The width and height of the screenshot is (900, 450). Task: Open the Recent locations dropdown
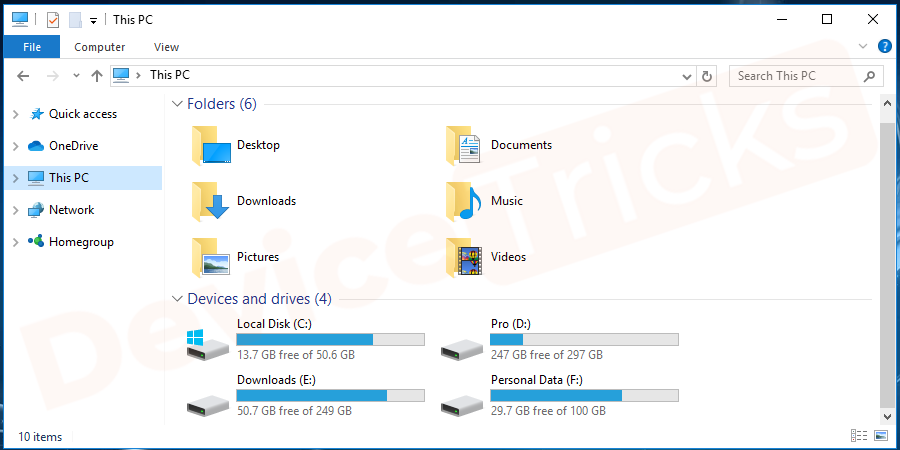click(76, 76)
